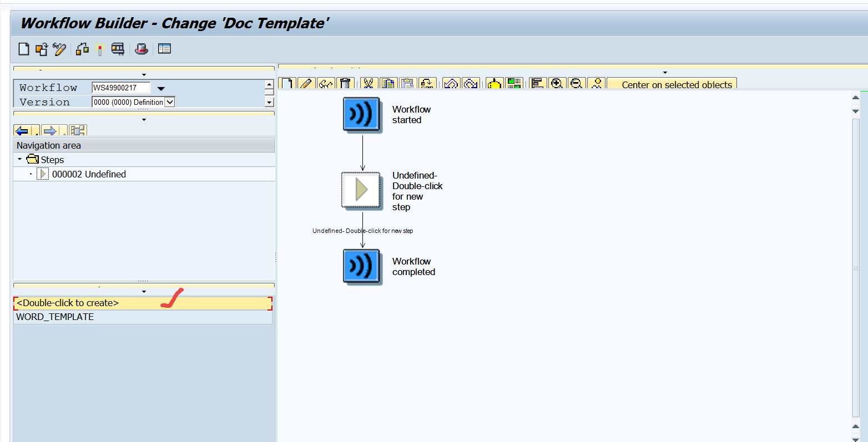Viewport: 868px width, 442px height.
Task: Toggle Display/Change mode pencil icon
Action: coord(59,49)
